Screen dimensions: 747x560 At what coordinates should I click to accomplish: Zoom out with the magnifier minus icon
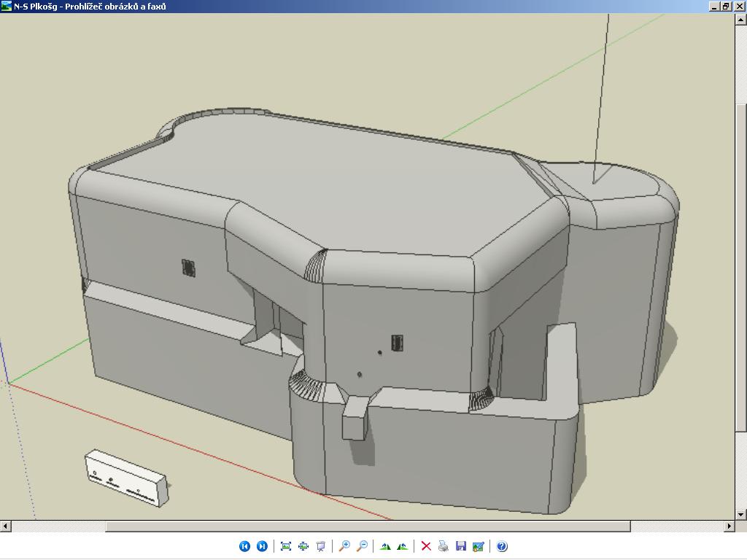tap(362, 546)
